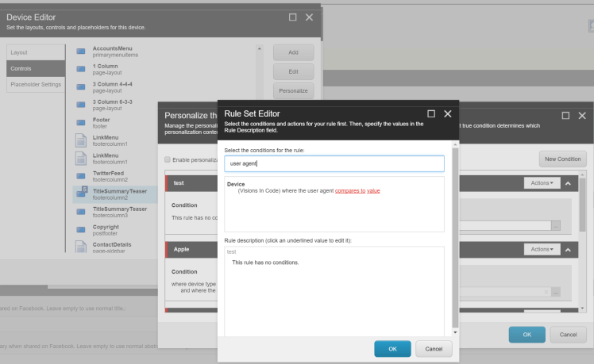
Task: Click the Footer control icon
Action: pos(81,123)
